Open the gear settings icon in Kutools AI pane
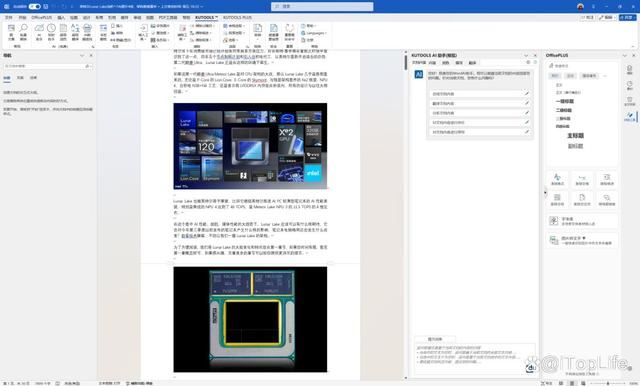This screenshot has width=640, height=386. click(528, 62)
